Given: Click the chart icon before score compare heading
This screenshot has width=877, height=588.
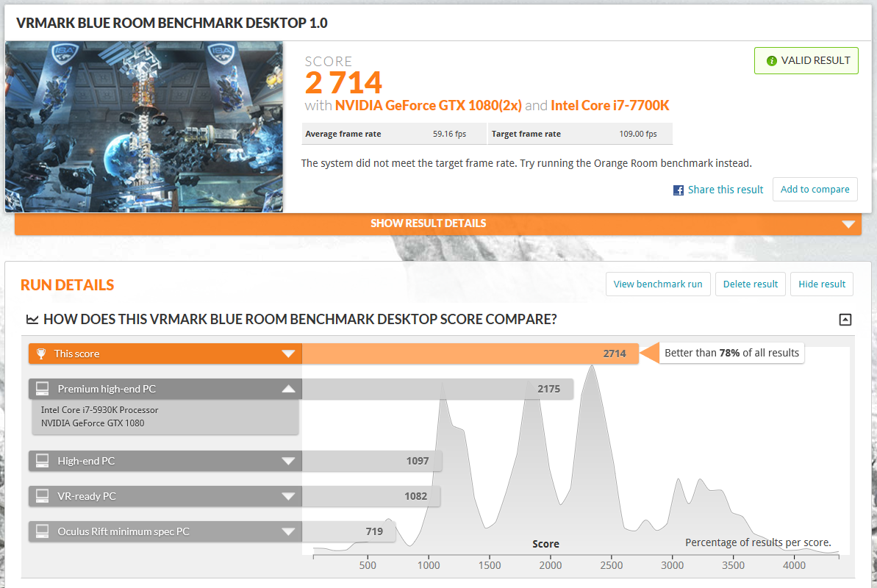Looking at the screenshot, I should tap(32, 320).
